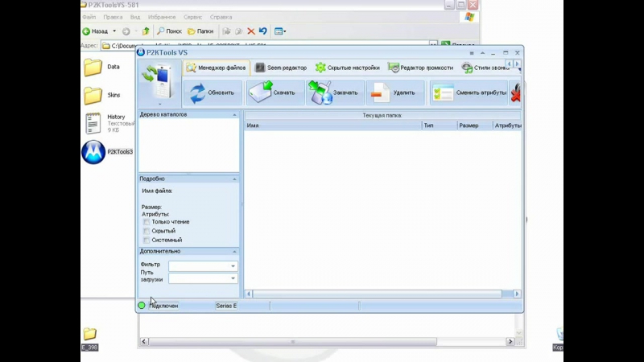Click the bottom window scroll right arrow
This screenshot has height=362, width=644.
pos(510,341)
